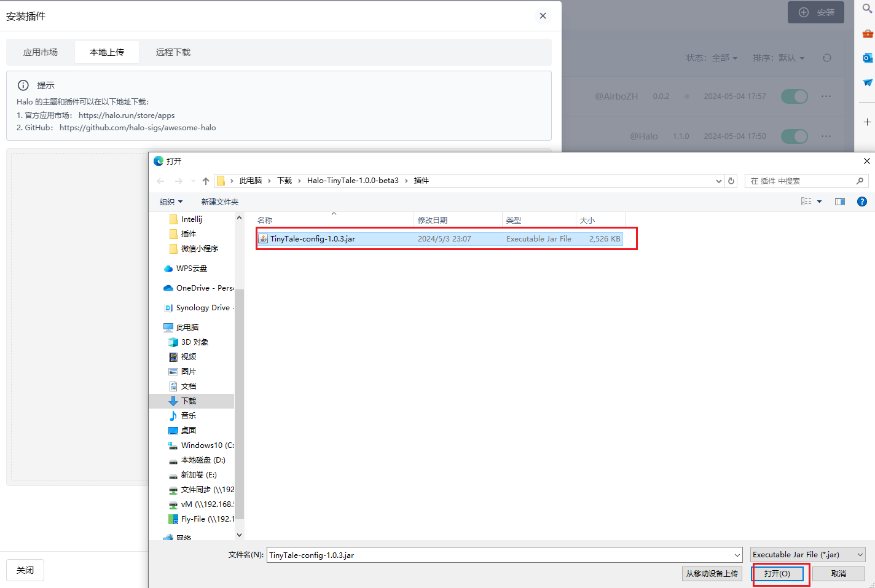Toggle the Halo plugin switch
The width and height of the screenshot is (875, 588).
tap(795, 136)
